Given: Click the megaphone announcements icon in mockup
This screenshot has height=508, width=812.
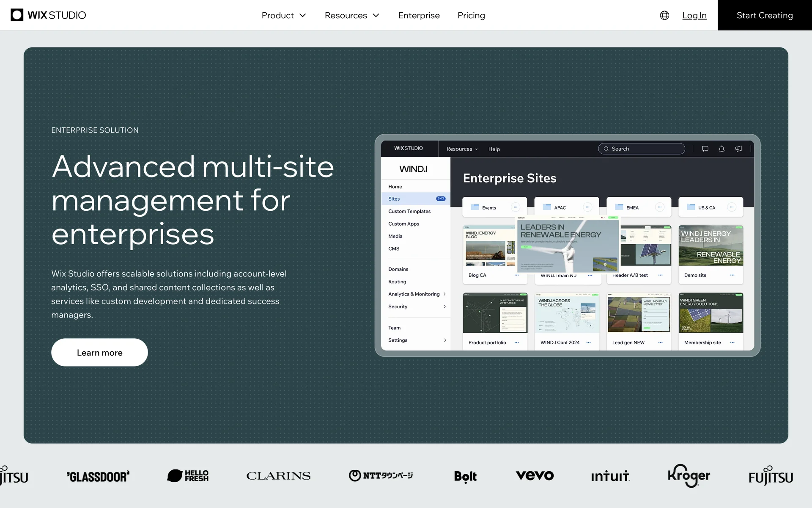Looking at the screenshot, I should point(738,149).
